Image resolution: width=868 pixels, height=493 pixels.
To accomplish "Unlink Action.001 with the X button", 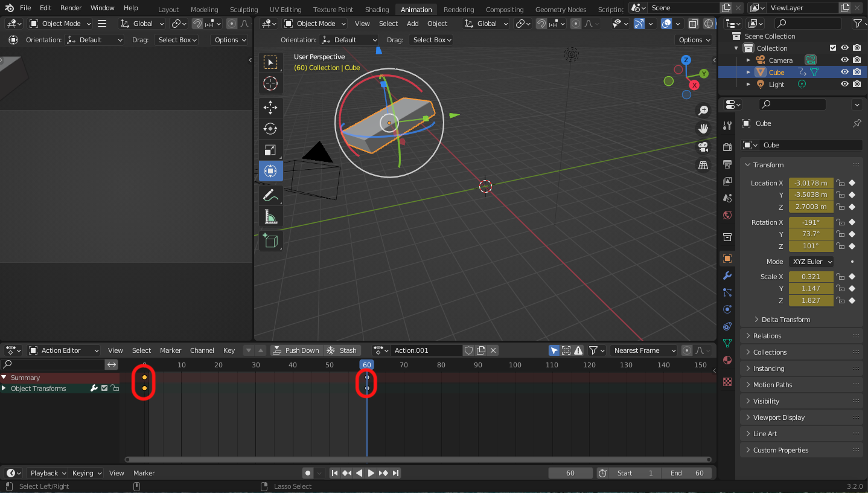I will (x=493, y=350).
